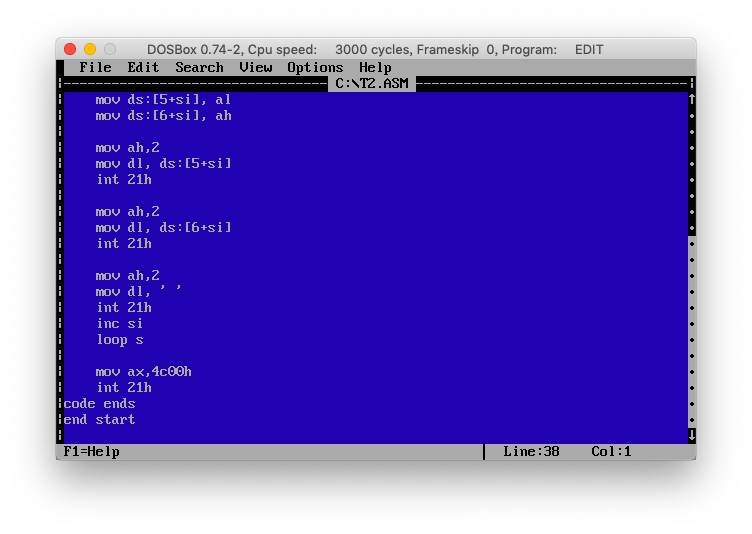Place cursor on 'mov ds:[6+si], ah' line
The height and width of the screenshot is (534, 752).
click(x=163, y=116)
